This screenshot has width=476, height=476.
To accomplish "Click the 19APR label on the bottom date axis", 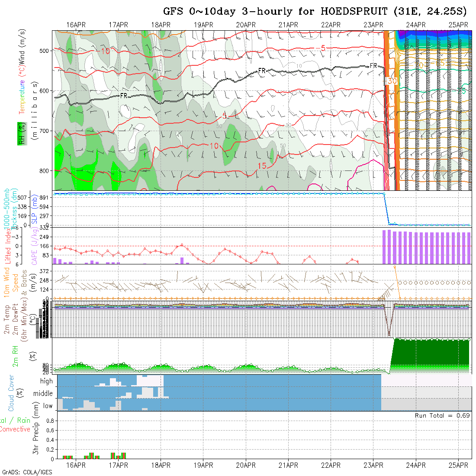I will tap(203, 465).
